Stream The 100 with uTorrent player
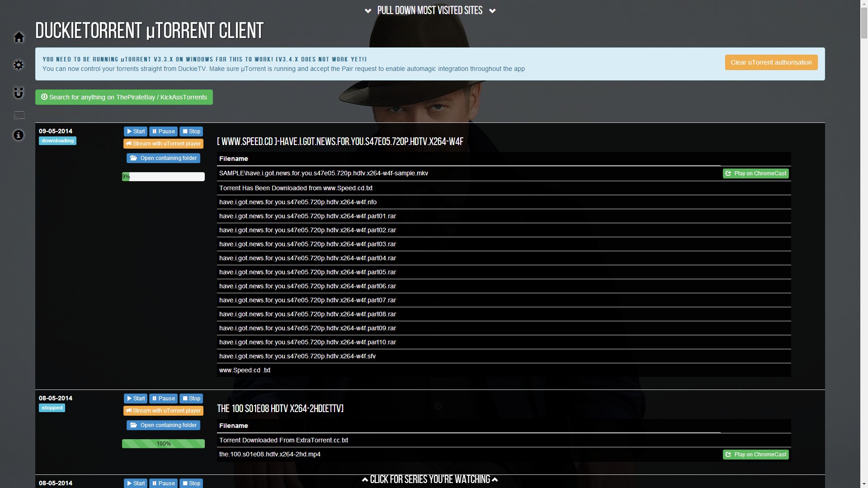The image size is (868, 488). click(163, 411)
